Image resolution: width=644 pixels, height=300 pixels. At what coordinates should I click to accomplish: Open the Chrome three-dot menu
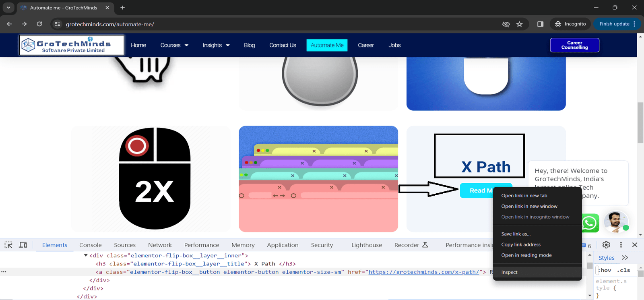pos(635,24)
